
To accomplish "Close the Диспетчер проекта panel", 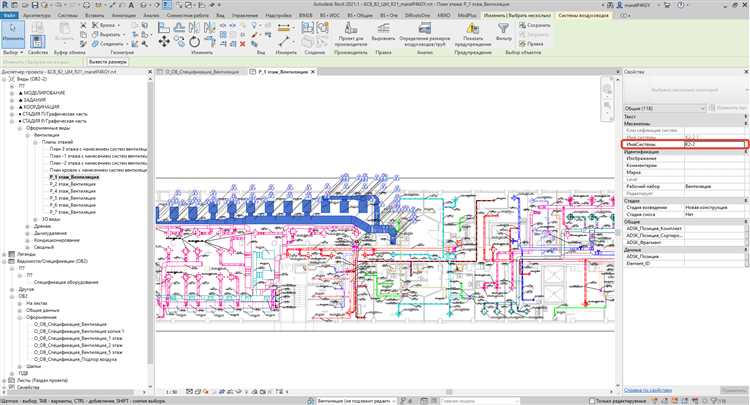I will click(x=150, y=72).
